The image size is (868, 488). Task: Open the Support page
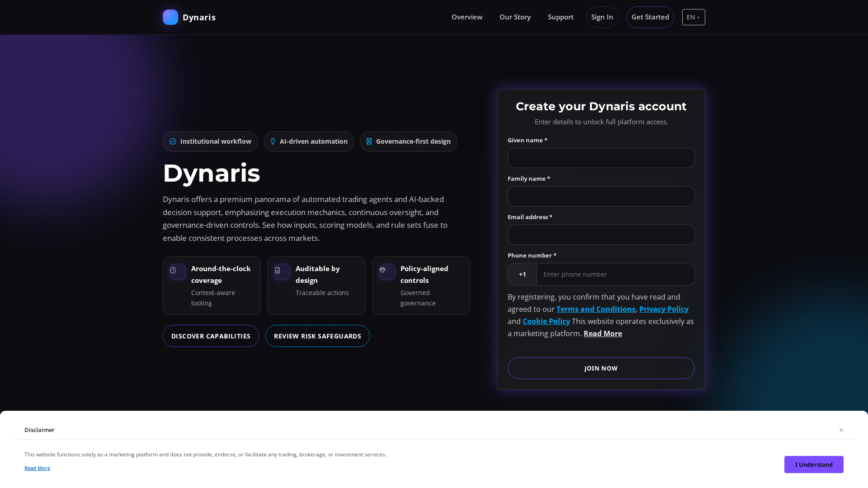(561, 17)
